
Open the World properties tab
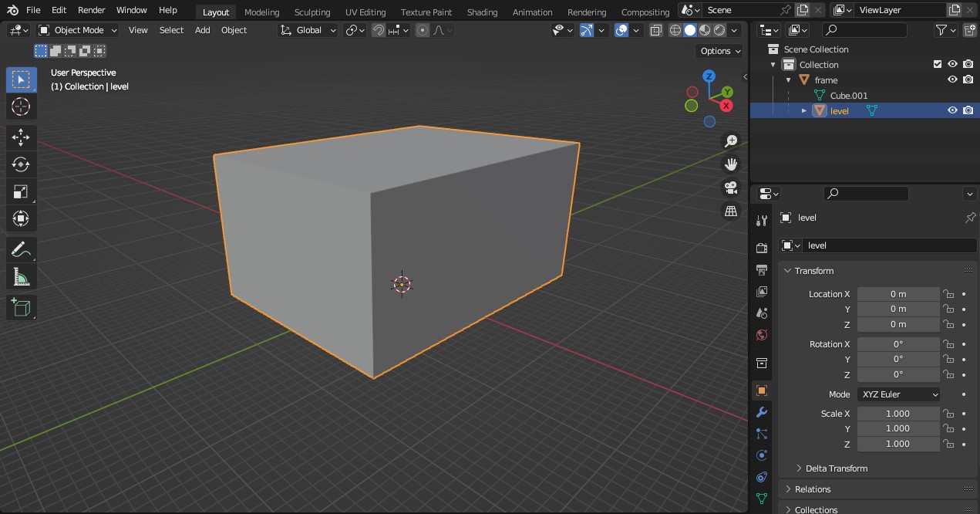pyautogui.click(x=762, y=335)
